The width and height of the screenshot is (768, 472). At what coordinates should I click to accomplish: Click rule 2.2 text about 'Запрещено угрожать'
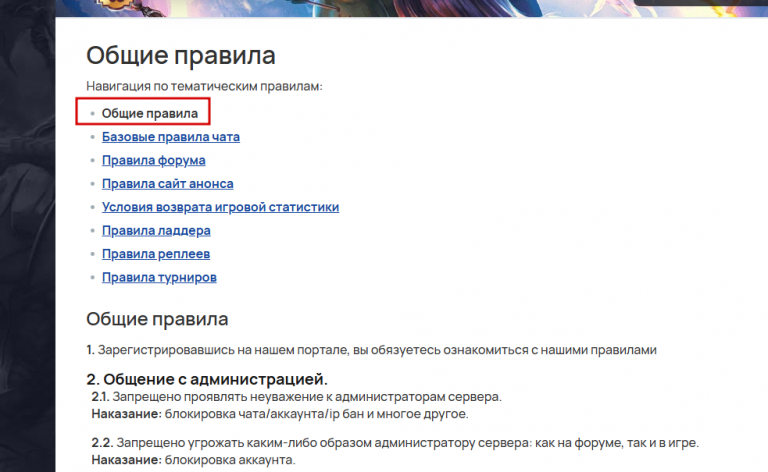(x=395, y=443)
